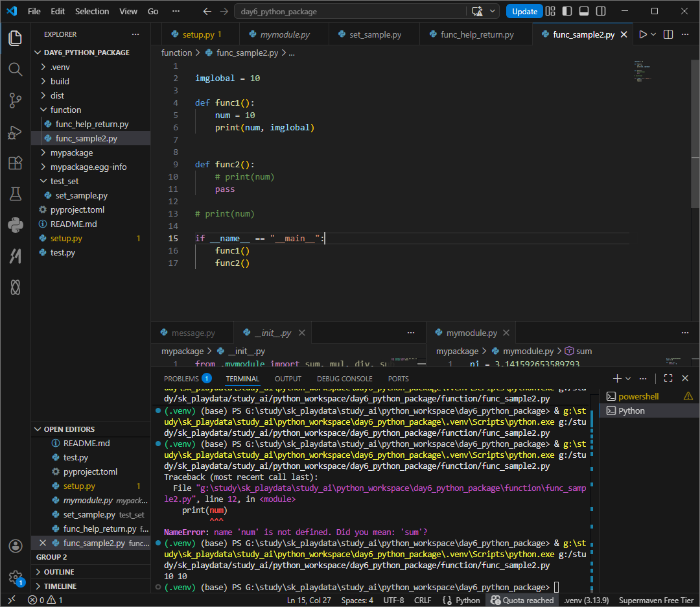Switch to the DEBUG CONSOLE tab
Viewport: 700px width, 607px height.
click(344, 378)
